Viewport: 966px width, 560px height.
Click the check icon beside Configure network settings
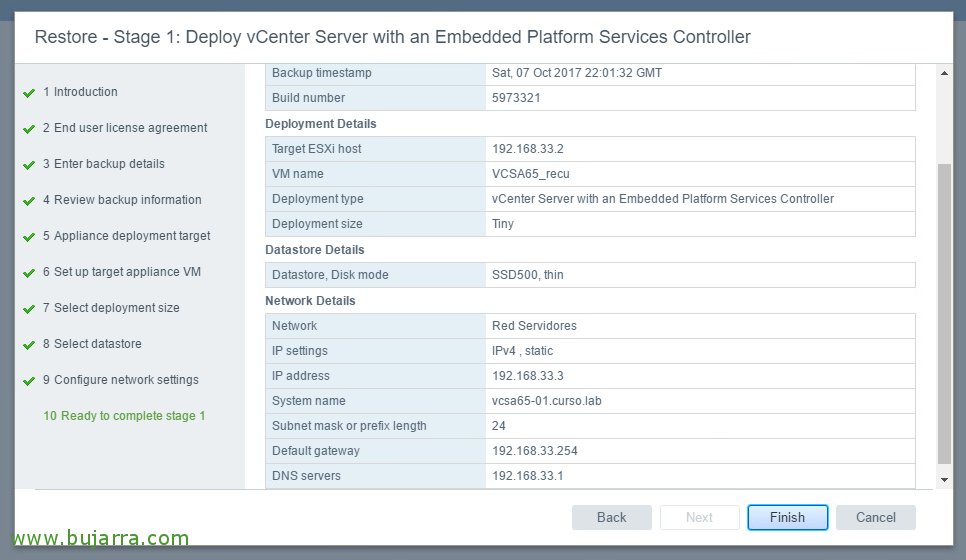pos(29,381)
